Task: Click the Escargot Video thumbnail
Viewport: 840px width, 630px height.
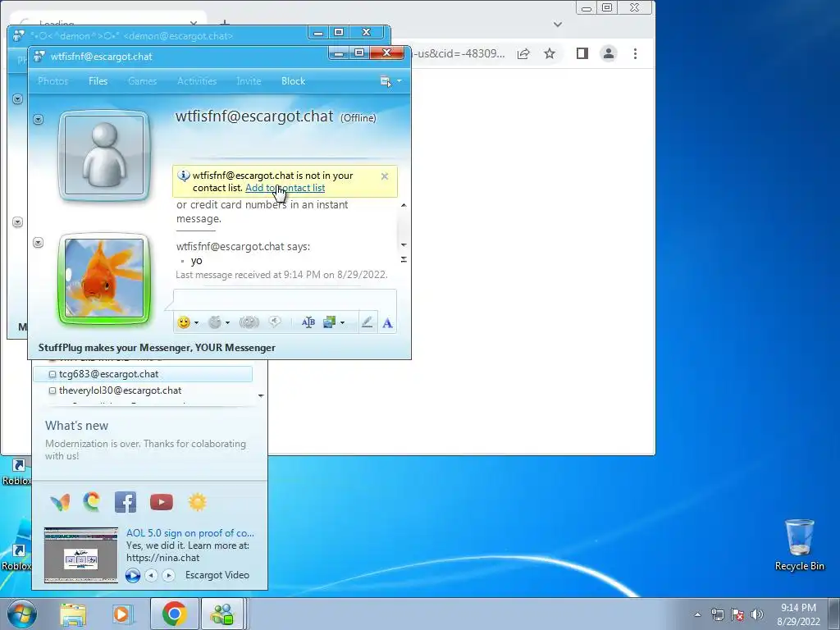Action: pos(81,555)
